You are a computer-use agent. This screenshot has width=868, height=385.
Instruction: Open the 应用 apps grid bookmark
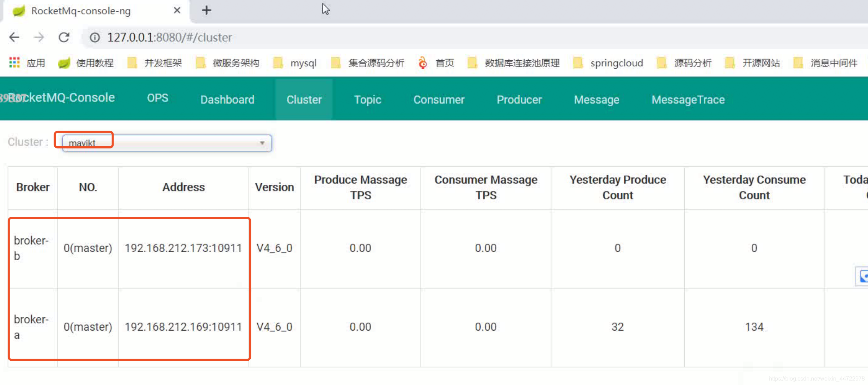coord(27,63)
